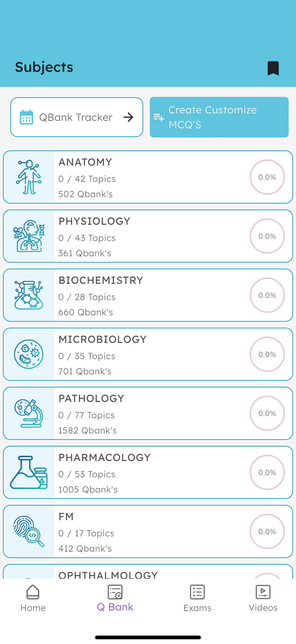
Task: Select the Pathology microscope icon
Action: click(x=29, y=413)
